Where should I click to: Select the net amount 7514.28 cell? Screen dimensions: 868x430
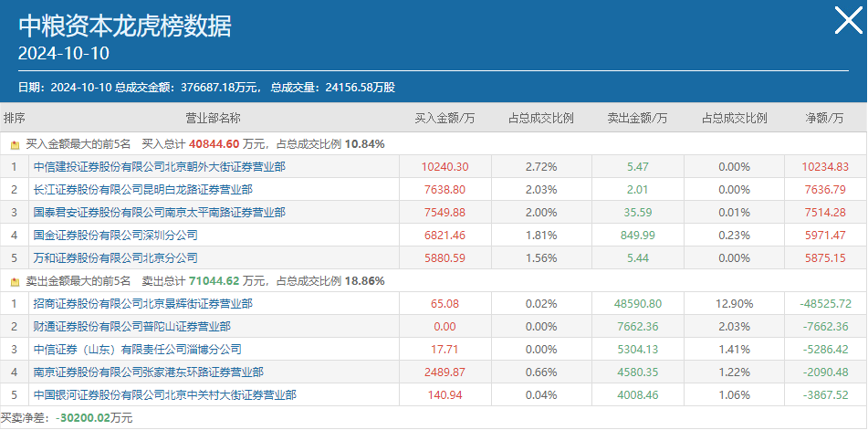click(825, 213)
